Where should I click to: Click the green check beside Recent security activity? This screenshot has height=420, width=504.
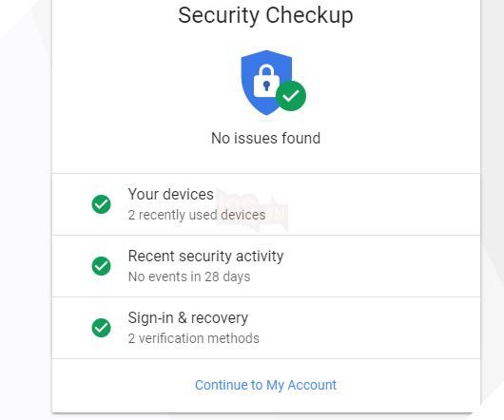101,266
